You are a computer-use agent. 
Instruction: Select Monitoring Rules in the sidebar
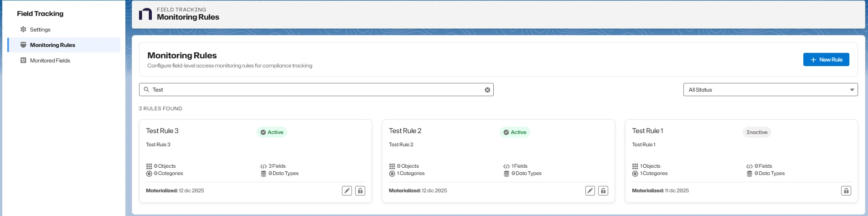coord(52,45)
